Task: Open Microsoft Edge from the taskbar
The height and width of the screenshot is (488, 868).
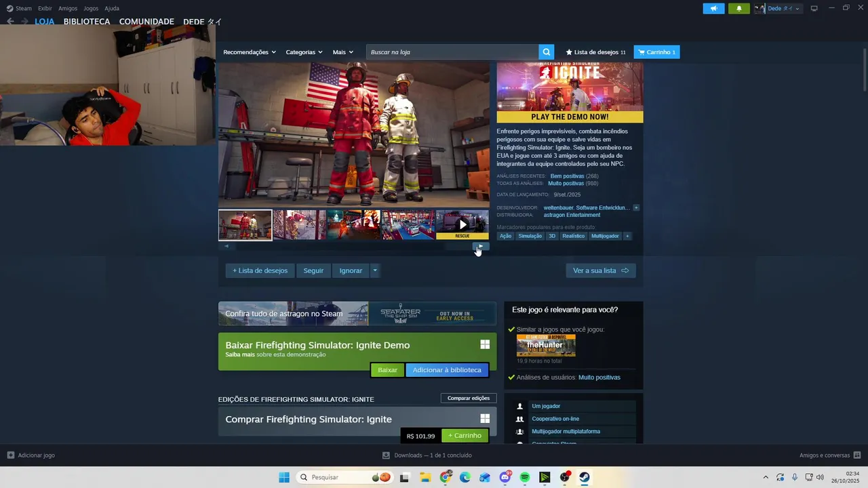Action: [x=465, y=477]
